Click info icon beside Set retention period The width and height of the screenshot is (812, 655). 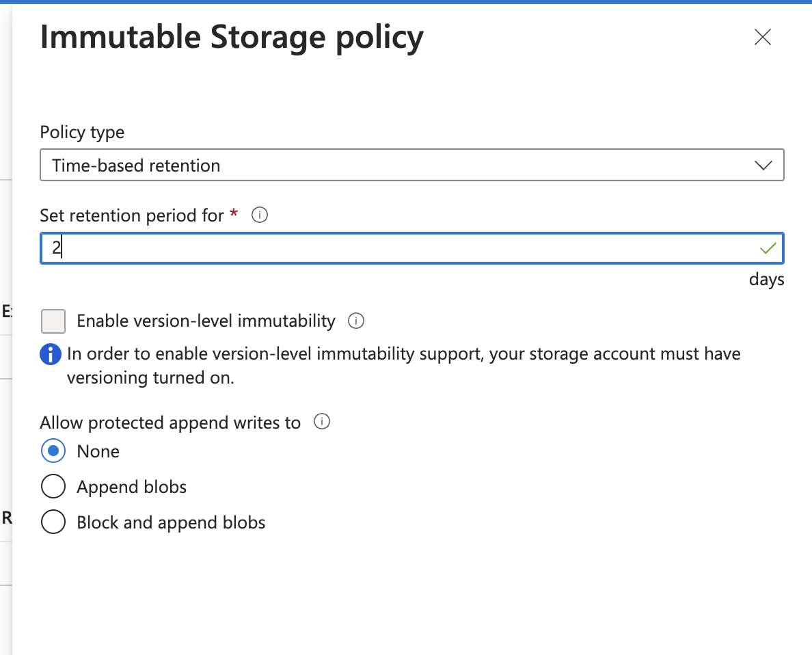(x=259, y=215)
